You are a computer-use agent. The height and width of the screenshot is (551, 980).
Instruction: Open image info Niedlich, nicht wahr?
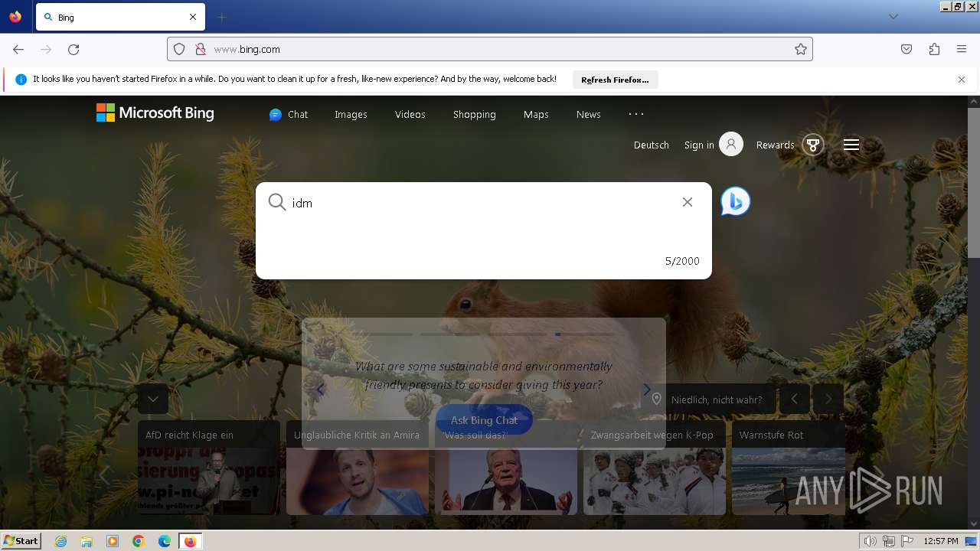pyautogui.click(x=712, y=399)
